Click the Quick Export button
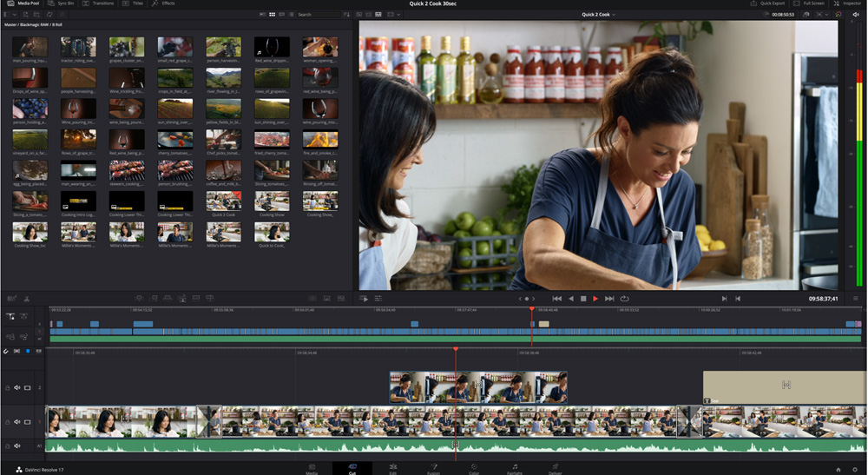Image resolution: width=868 pixels, height=475 pixels. click(x=767, y=3)
